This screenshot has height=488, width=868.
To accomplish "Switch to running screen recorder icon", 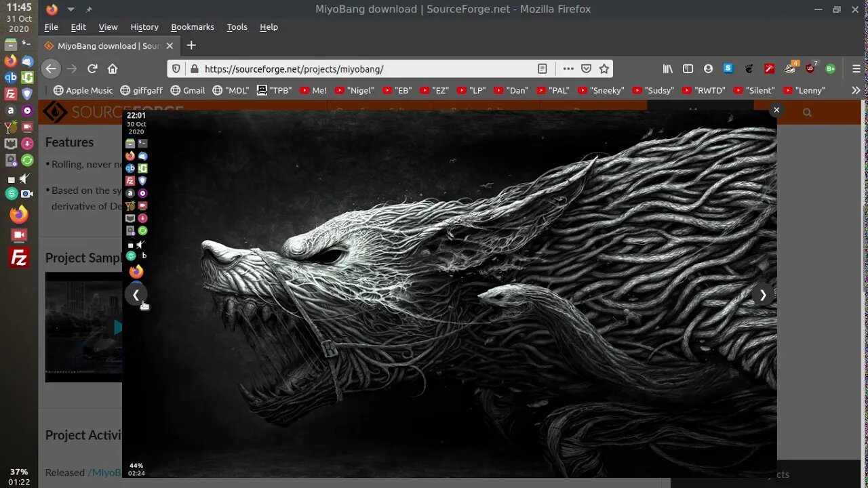I will [x=19, y=236].
